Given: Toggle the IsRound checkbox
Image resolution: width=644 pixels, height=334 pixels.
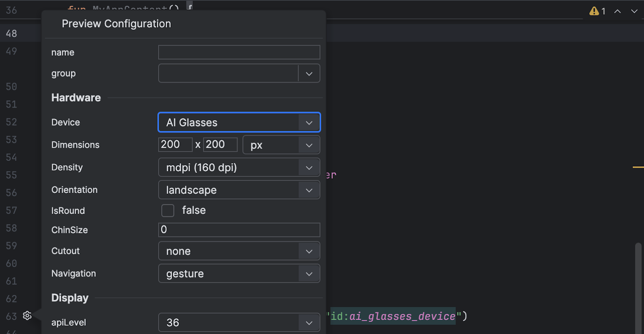Looking at the screenshot, I should (168, 210).
